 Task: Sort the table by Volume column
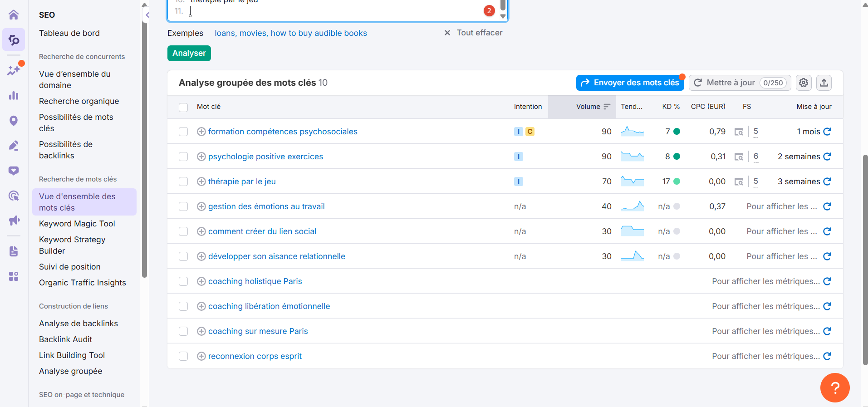[588, 107]
